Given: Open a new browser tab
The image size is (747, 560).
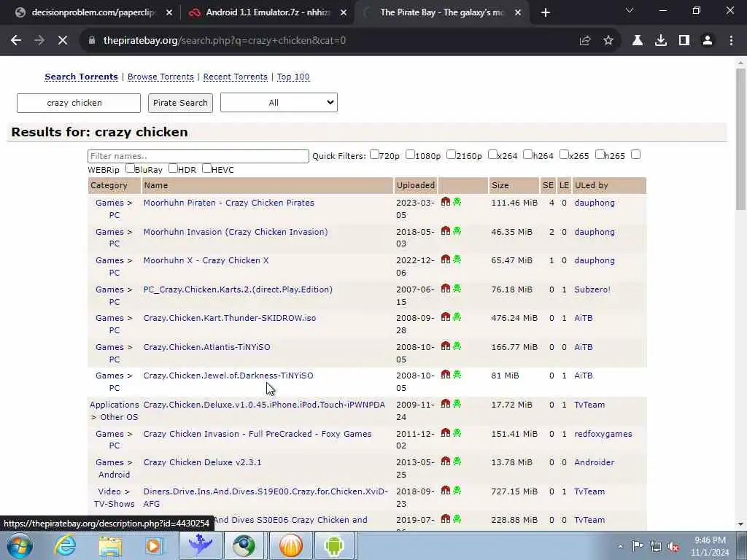Looking at the screenshot, I should coord(546,12).
